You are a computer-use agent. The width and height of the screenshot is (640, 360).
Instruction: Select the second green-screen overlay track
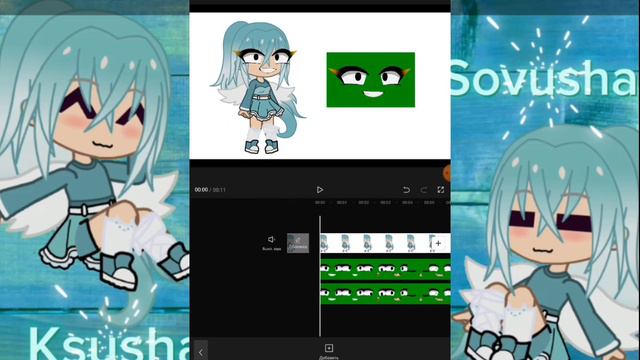tap(385, 294)
